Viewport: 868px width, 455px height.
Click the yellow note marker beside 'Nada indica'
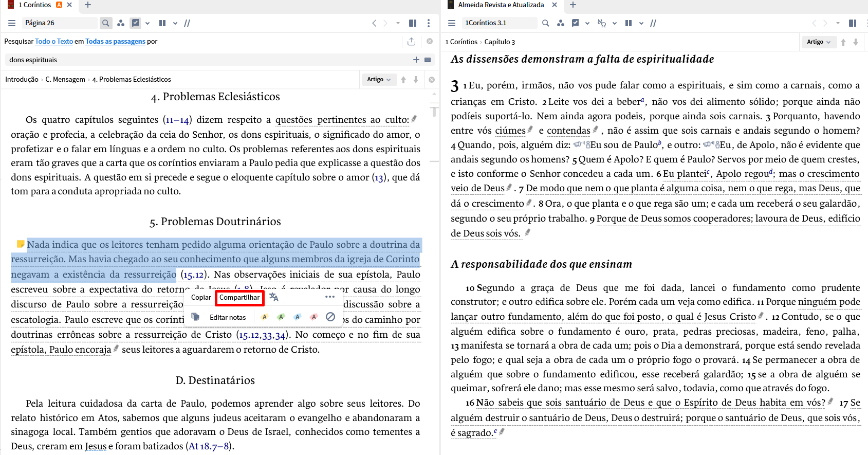pyautogui.click(x=21, y=244)
